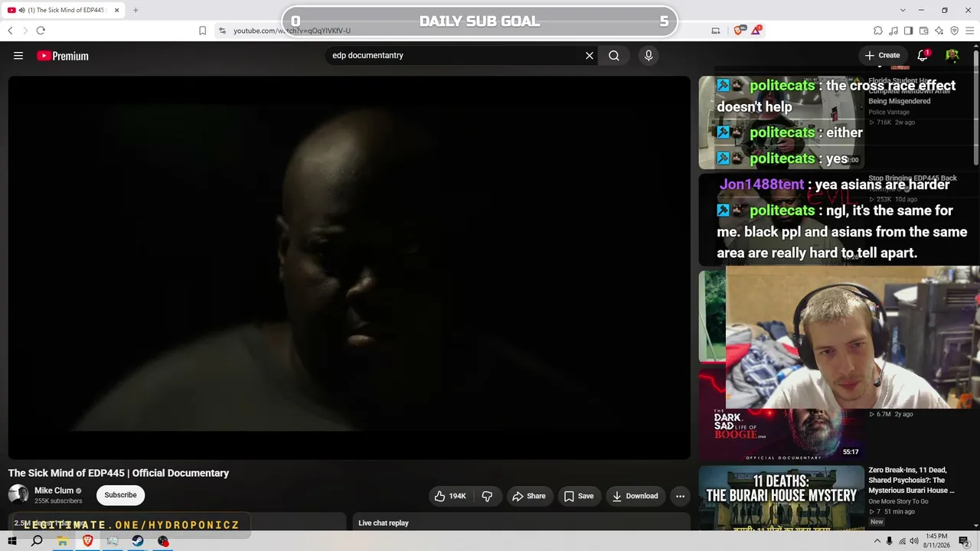The height and width of the screenshot is (551, 980).
Task: Open browser extensions puzzle icon
Action: click(x=878, y=31)
